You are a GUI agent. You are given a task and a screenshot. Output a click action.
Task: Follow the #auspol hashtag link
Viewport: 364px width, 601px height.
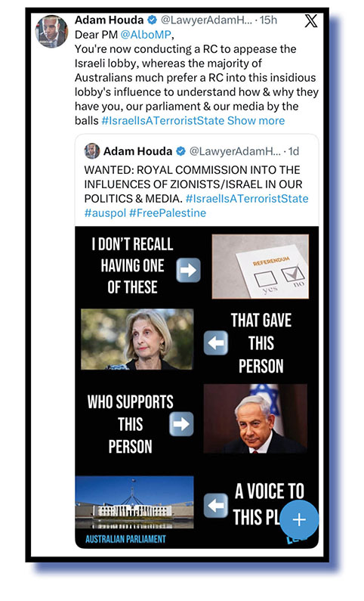[105, 213]
